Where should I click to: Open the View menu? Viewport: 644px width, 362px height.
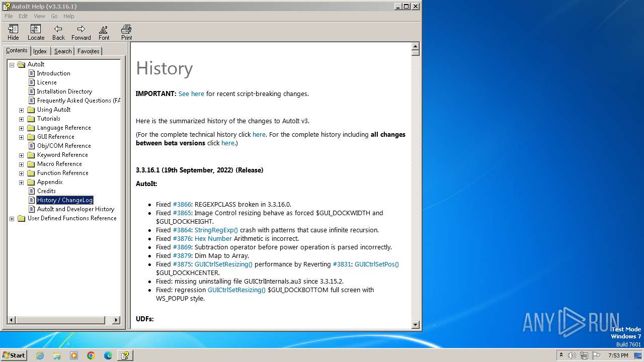39,16
